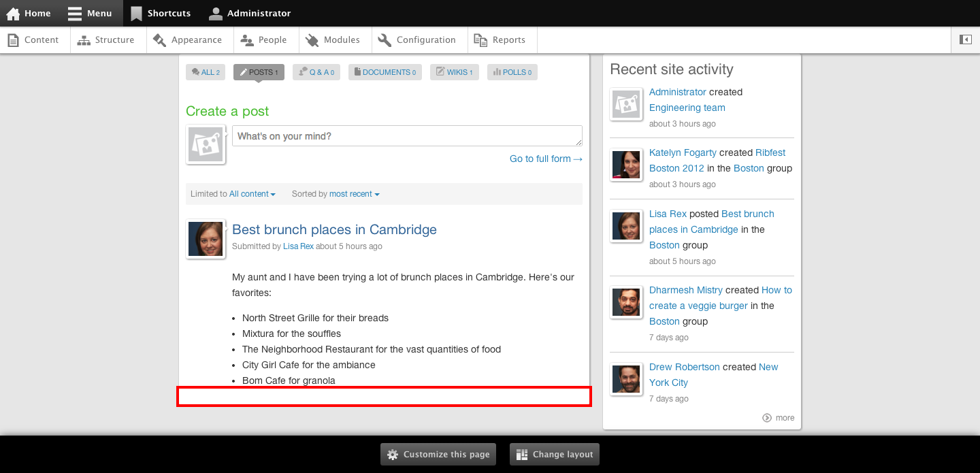Switch to the ALL content tab
Viewport: 980px width, 473px height.
pos(205,71)
